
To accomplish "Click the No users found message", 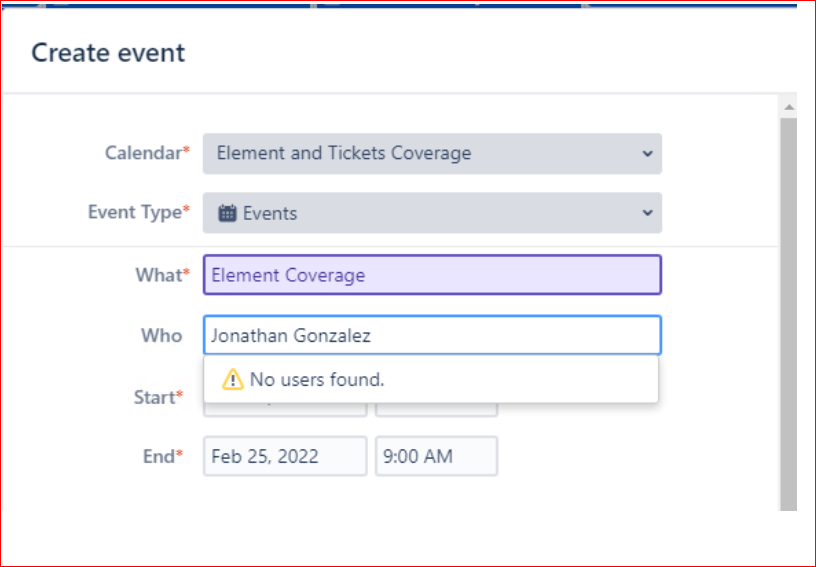I will coord(316,380).
